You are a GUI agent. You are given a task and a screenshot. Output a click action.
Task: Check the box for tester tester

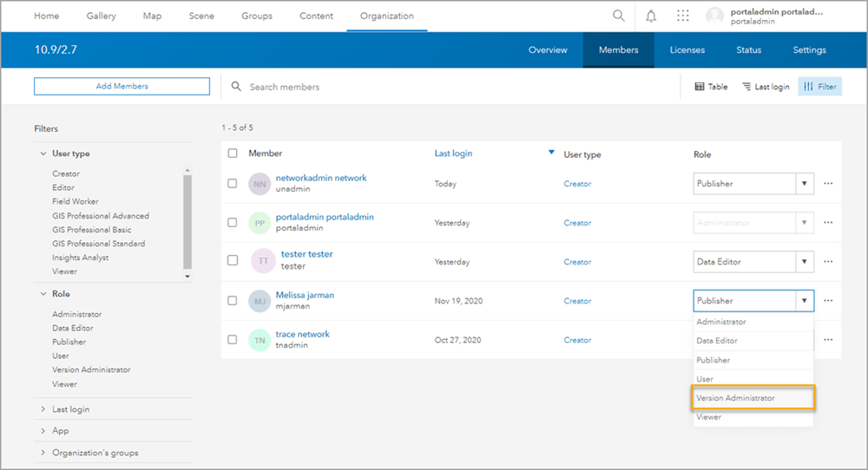[x=232, y=260]
